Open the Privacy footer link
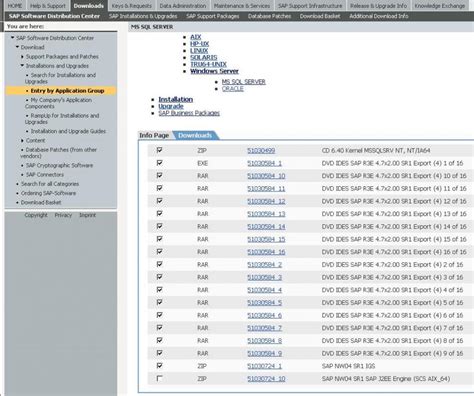The height and width of the screenshot is (396, 474). tap(63, 215)
